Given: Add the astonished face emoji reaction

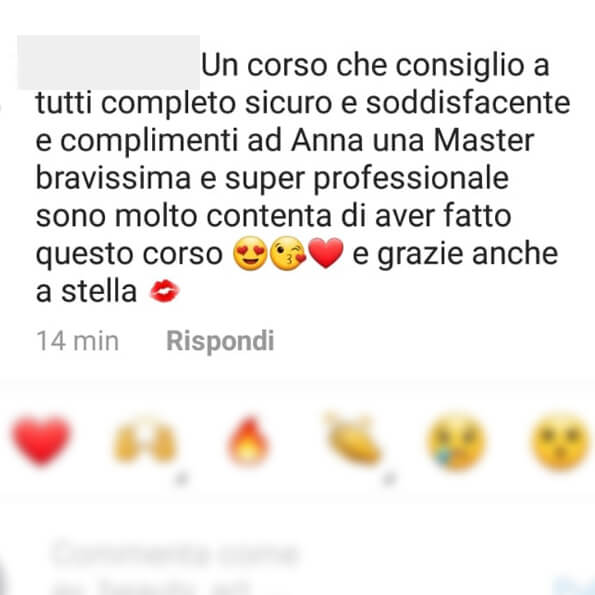Looking at the screenshot, I should [561, 441].
